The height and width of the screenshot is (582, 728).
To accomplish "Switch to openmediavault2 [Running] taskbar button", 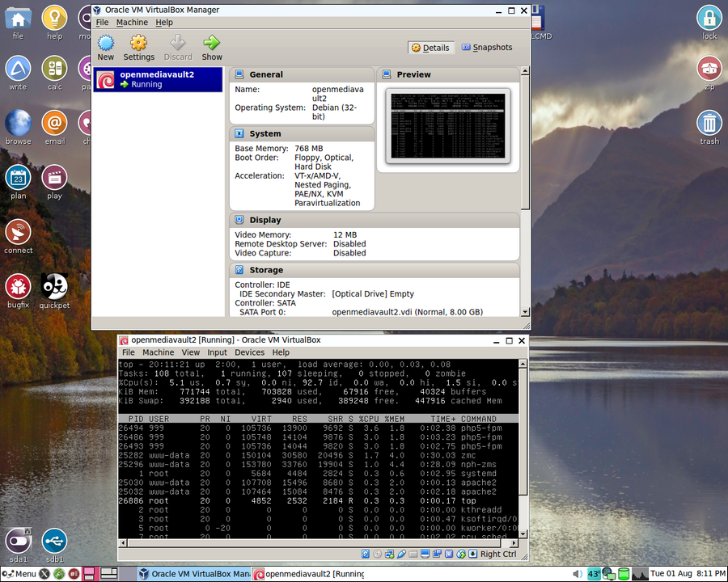I will (309, 574).
